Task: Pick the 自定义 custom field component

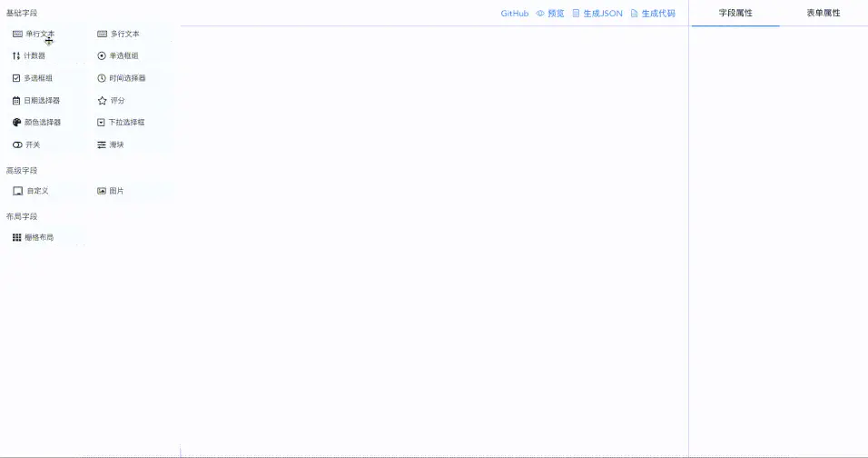Action: point(45,191)
